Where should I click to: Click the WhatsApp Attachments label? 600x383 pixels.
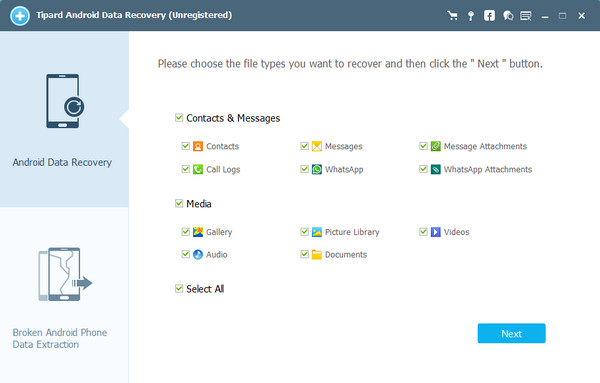point(488,169)
